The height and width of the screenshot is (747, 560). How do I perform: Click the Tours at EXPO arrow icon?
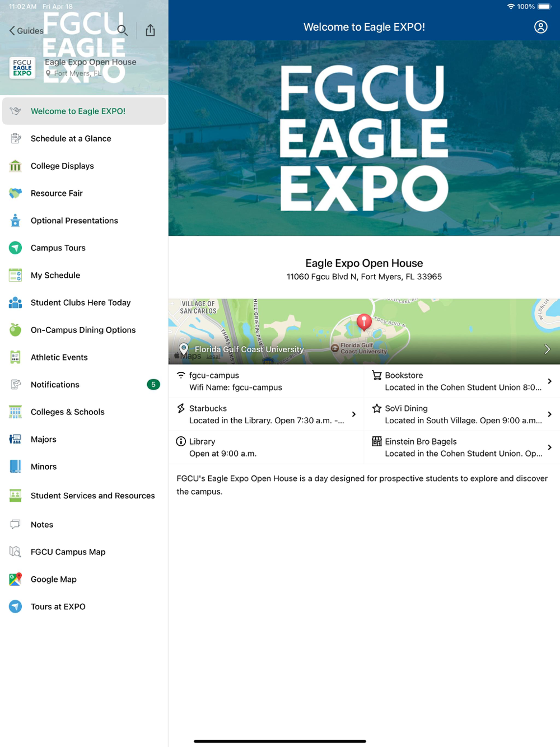click(x=16, y=606)
